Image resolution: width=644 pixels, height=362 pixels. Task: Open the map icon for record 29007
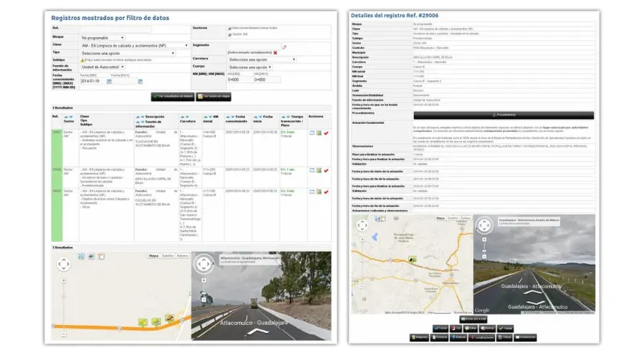coord(319,133)
